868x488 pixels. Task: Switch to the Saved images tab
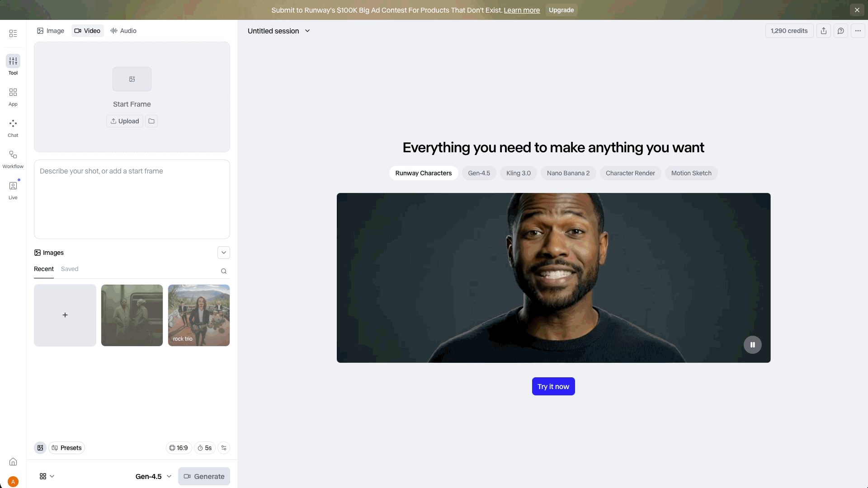[70, 269]
